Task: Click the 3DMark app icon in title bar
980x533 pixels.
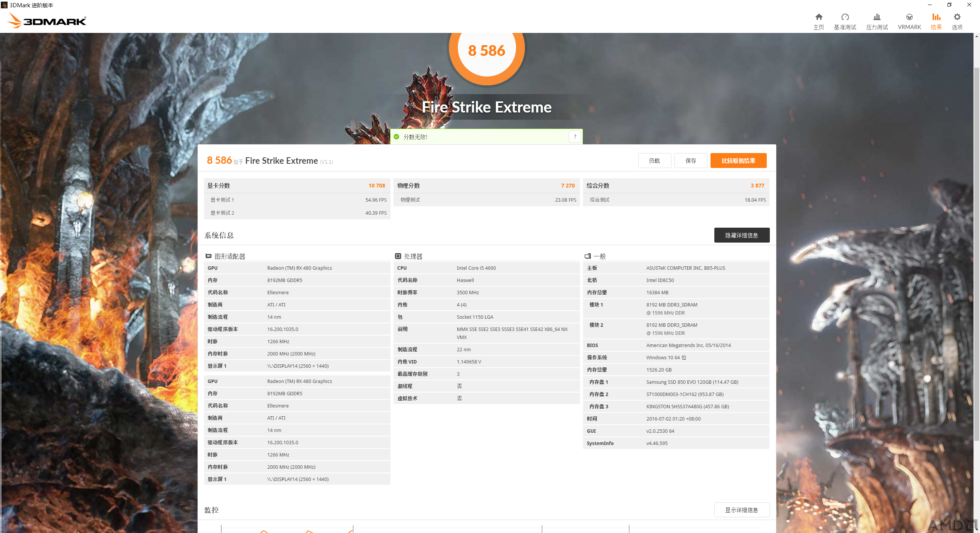Action: point(4,5)
